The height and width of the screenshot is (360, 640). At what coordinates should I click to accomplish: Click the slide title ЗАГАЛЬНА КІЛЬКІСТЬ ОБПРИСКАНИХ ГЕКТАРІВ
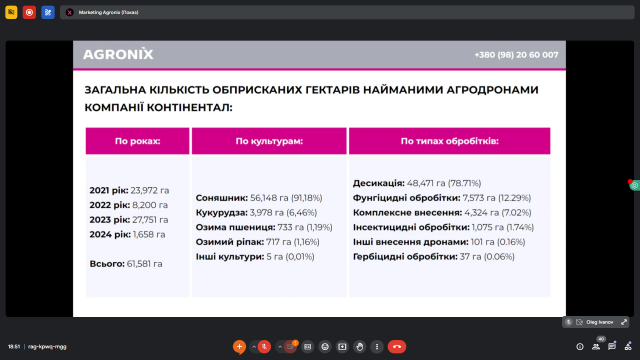click(x=311, y=98)
